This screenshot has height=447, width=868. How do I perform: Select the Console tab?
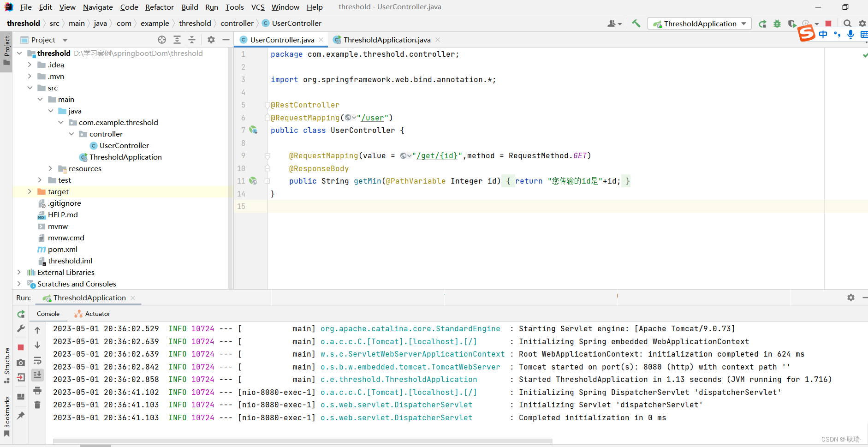(x=48, y=314)
